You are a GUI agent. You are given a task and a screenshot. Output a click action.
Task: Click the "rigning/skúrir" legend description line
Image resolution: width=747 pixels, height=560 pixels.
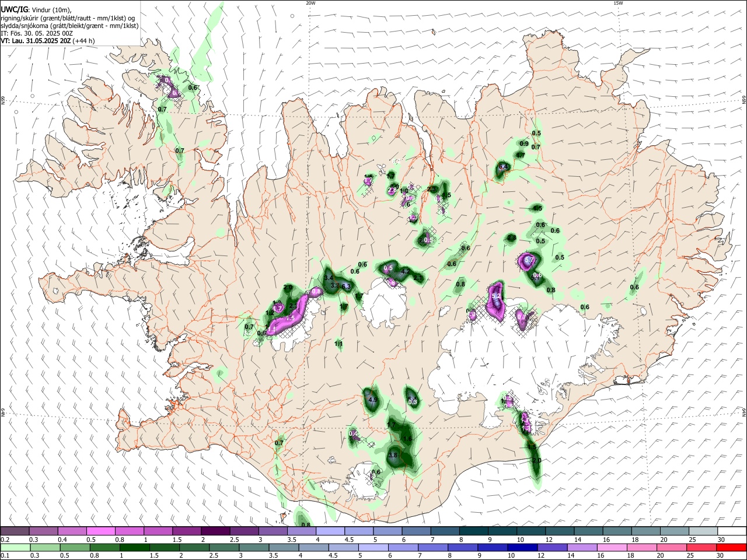(68, 17)
